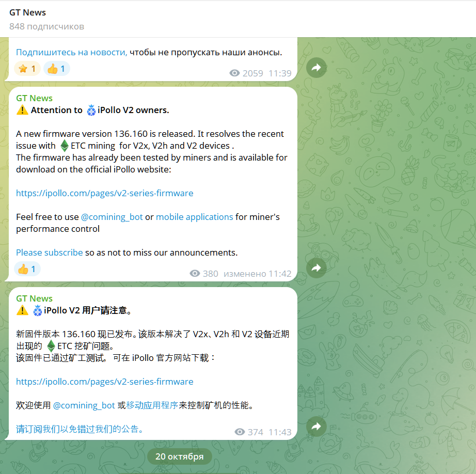Click the iPollo logo emoji in the Chinese heading
The width and height of the screenshot is (476, 474).
click(x=38, y=311)
